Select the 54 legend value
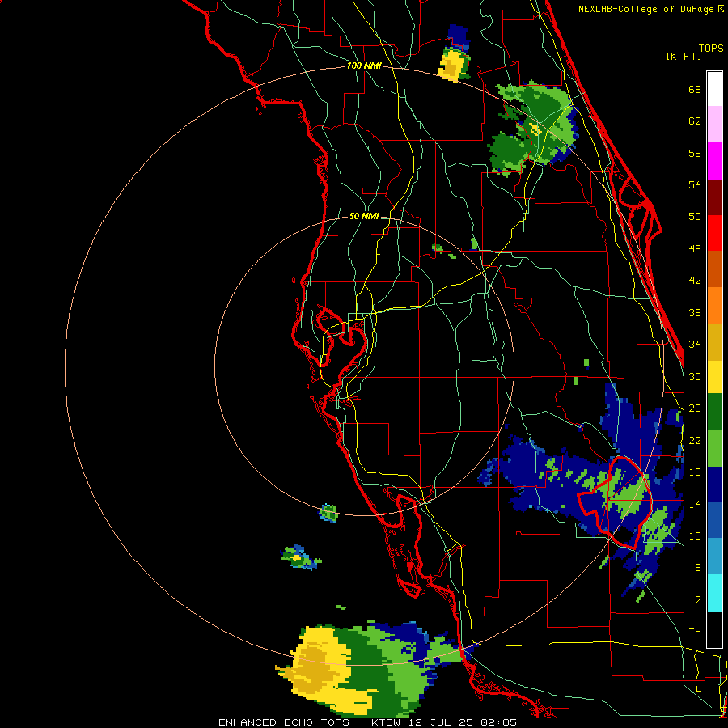Screen dimensions: 728x728 click(695, 184)
